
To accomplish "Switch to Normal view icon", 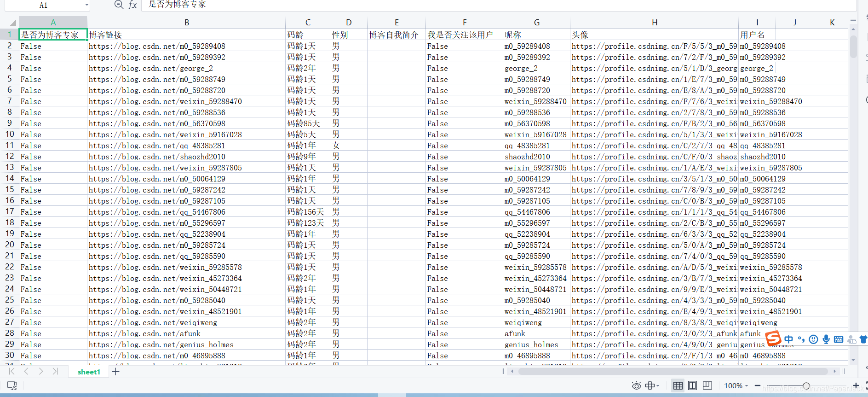I will coord(678,385).
